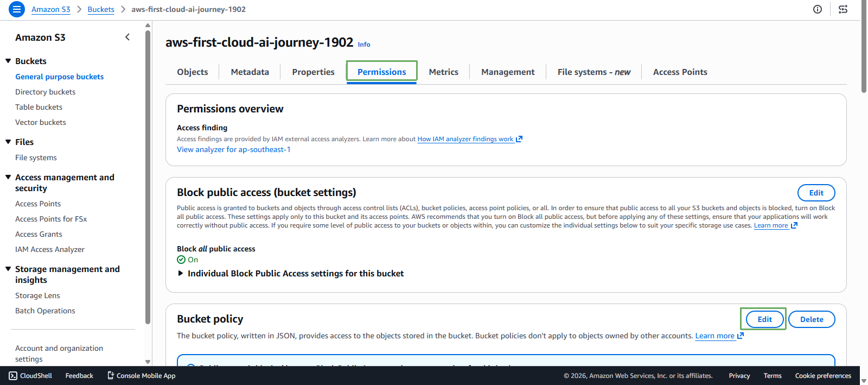Image resolution: width=868 pixels, height=385 pixels.
Task: Open Directory buckets in sidebar
Action: point(46,92)
